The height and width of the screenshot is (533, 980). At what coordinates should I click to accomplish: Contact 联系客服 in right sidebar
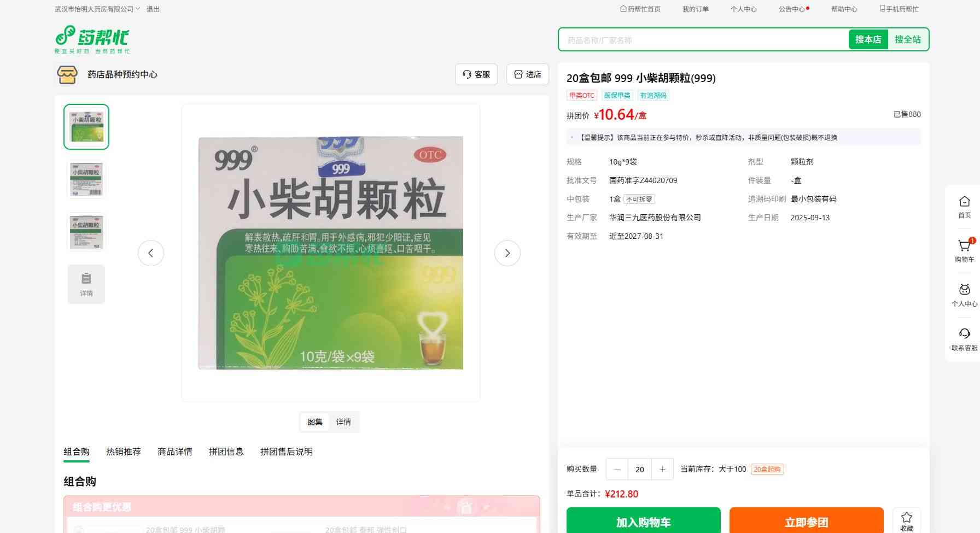tap(964, 339)
